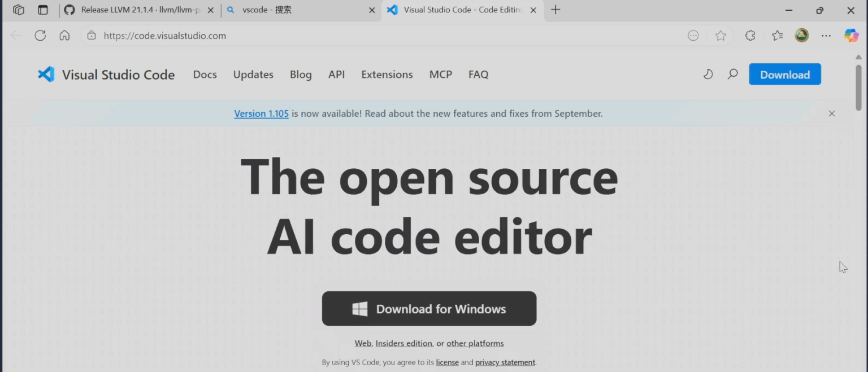Viewport: 868px width, 372px height.
Task: Go to the browser home icon
Action: (x=64, y=36)
